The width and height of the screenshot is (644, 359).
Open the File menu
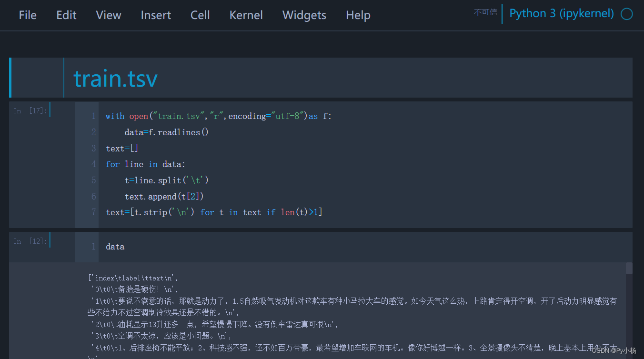[x=28, y=15]
